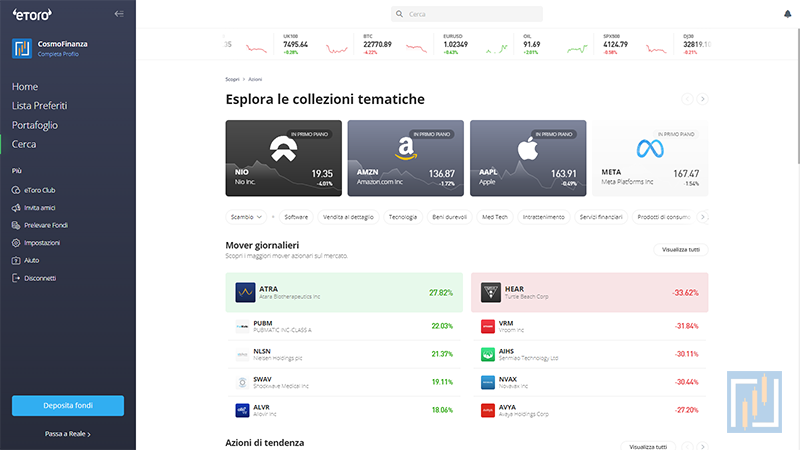Click the EURUSD ticker item

point(473,44)
